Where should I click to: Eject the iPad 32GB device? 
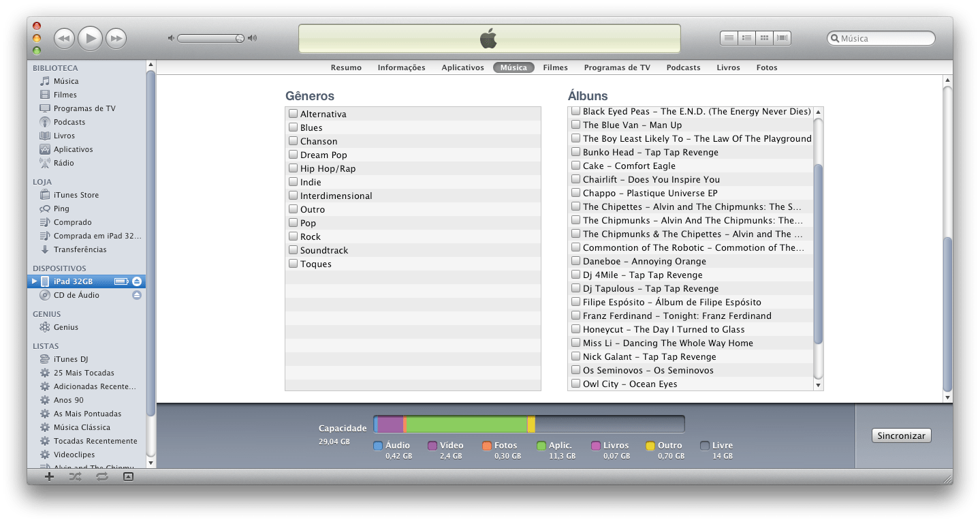pyautogui.click(x=137, y=281)
